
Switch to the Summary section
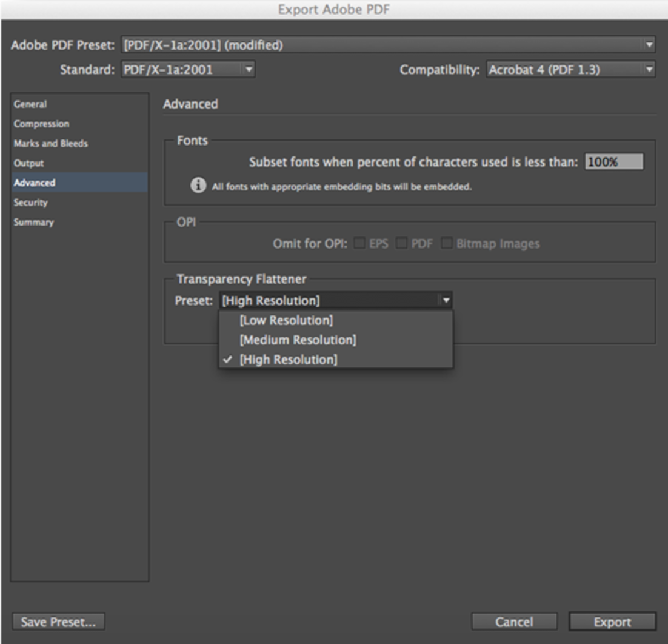[79, 221]
